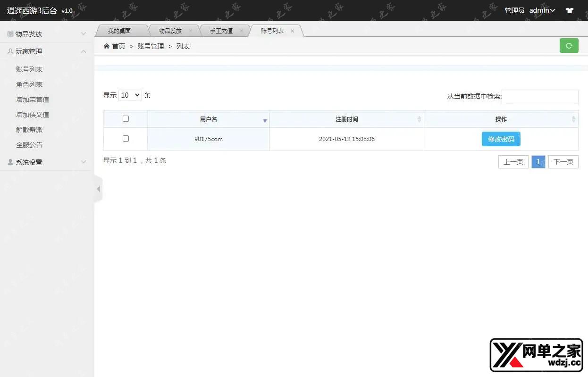Click the 从当前数据中检索 search field

tap(540, 97)
